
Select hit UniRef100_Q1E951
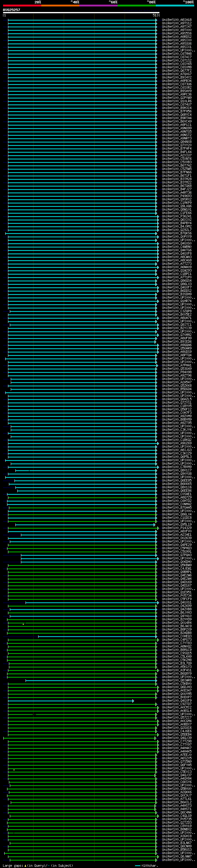pos(177,592)
